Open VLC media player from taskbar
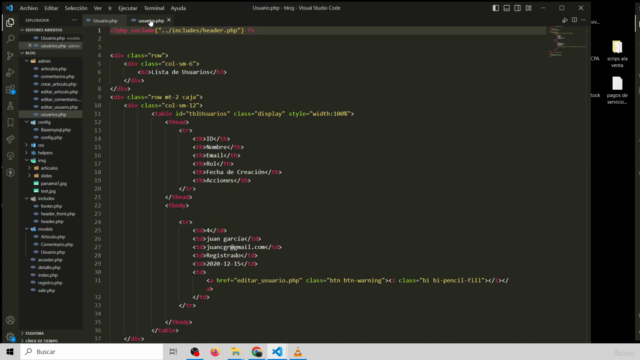This screenshot has width=640, height=360. pos(298,351)
